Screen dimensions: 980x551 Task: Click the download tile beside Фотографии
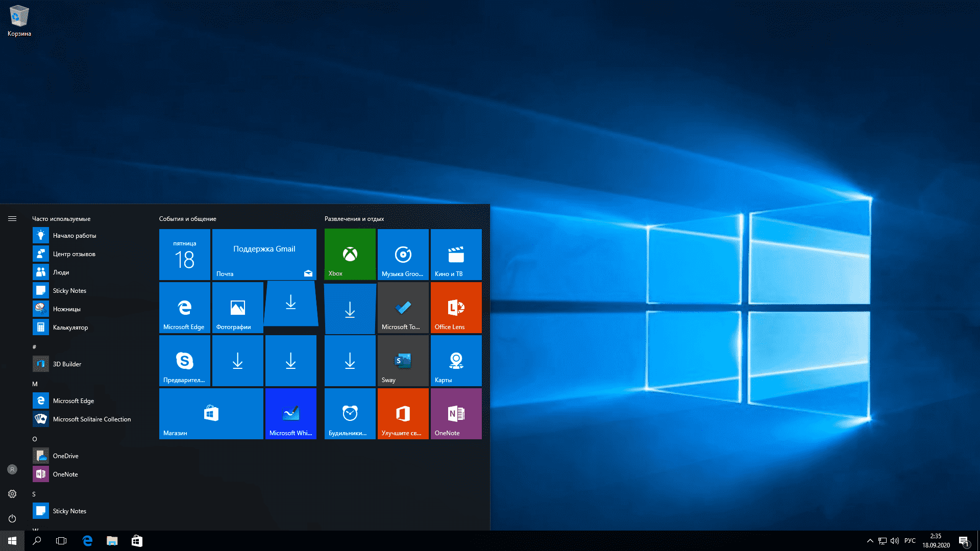291,303
